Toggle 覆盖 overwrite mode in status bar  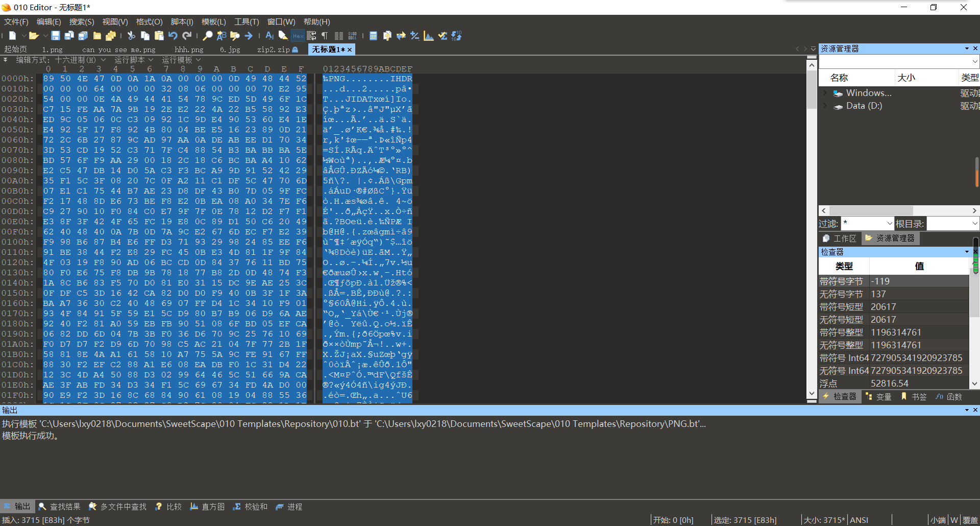coord(970,520)
